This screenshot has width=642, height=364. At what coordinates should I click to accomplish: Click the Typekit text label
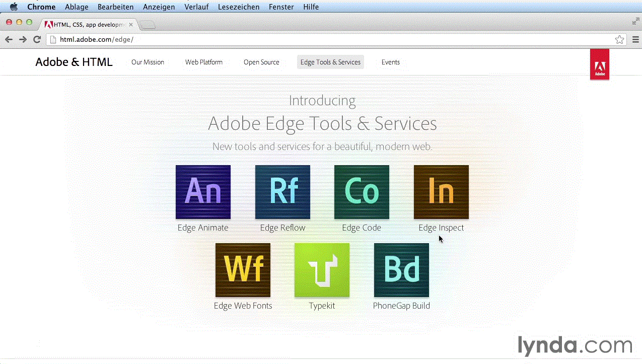pyautogui.click(x=322, y=306)
